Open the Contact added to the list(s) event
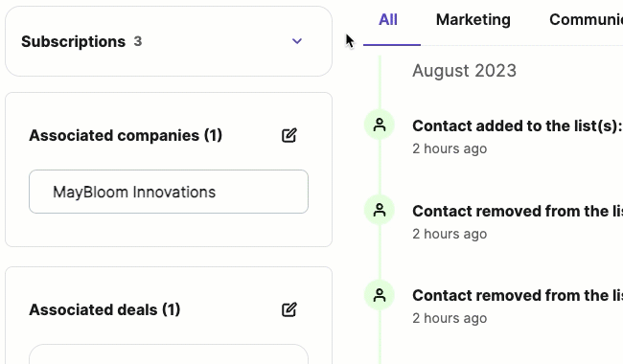The width and height of the screenshot is (623, 364). pos(518,125)
